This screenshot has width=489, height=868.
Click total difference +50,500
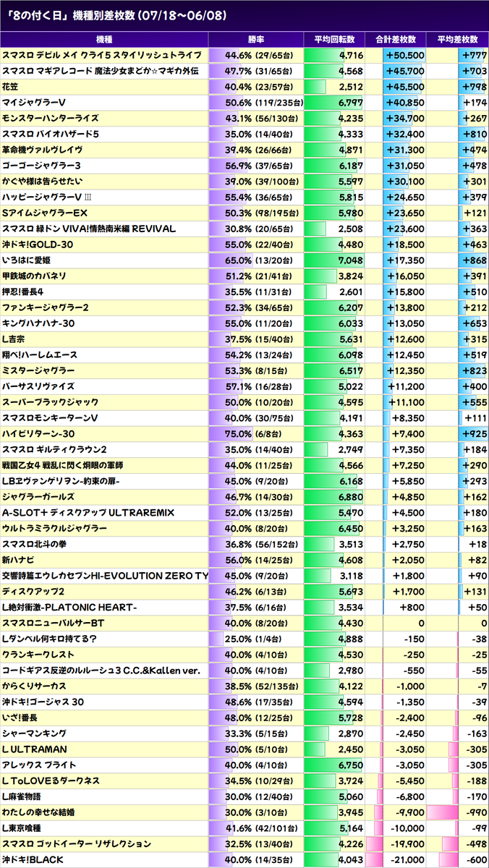[x=405, y=55]
